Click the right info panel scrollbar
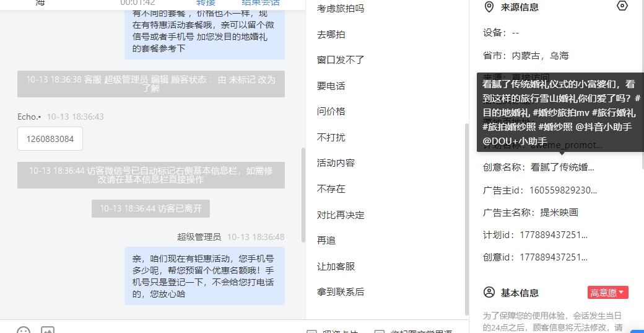Viewport: 644px width, 333px height. (642, 84)
